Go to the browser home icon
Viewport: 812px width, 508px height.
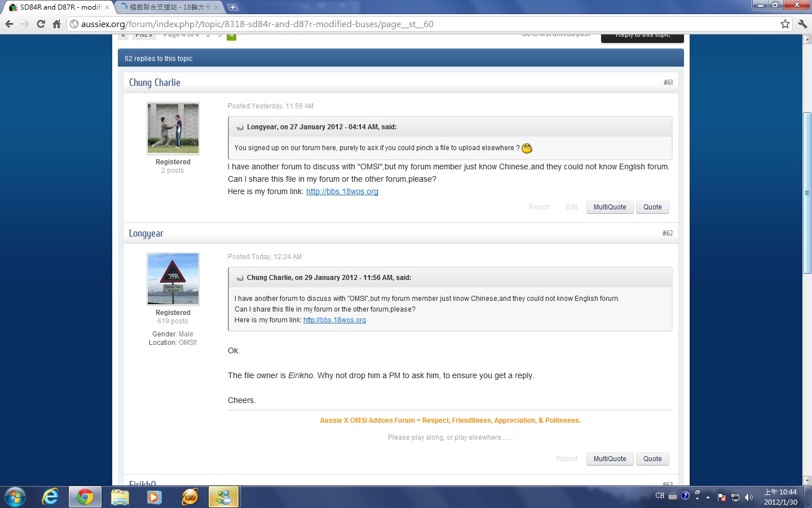[x=56, y=24]
